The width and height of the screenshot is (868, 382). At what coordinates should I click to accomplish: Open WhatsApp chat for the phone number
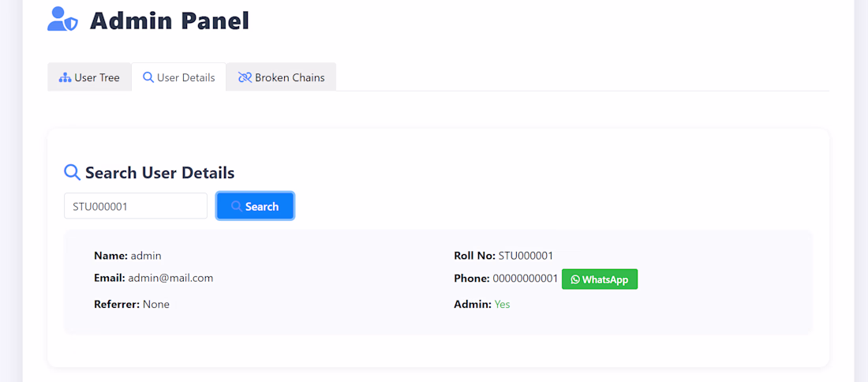point(600,279)
